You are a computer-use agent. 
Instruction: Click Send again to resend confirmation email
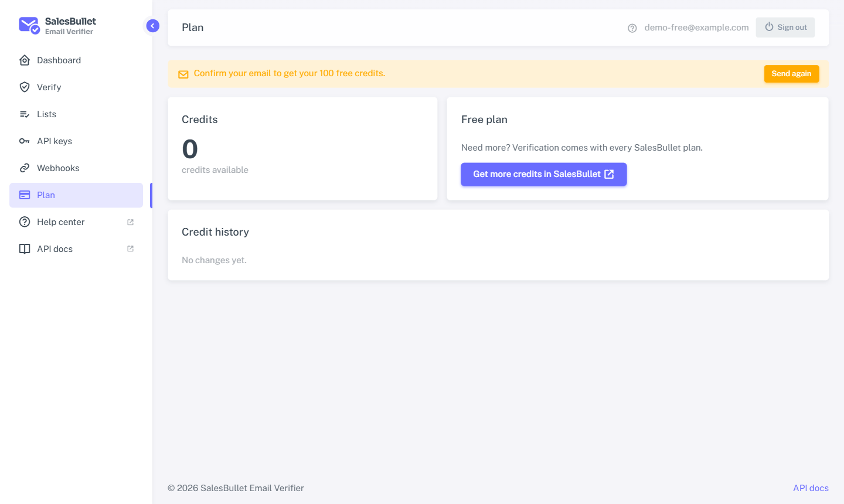click(x=791, y=74)
